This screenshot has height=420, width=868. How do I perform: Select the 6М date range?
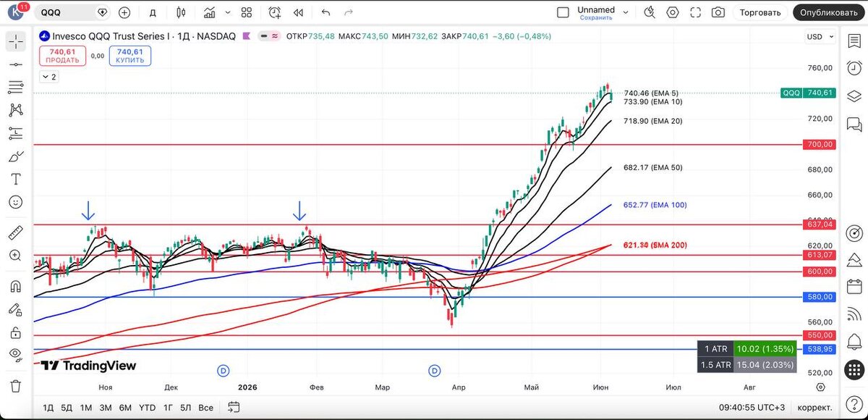(125, 408)
